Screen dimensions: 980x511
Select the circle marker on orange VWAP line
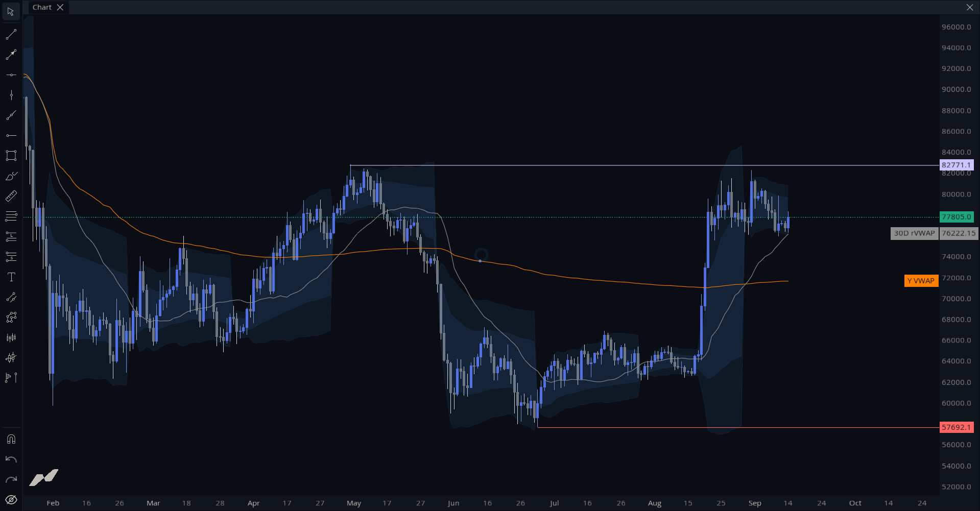click(x=480, y=261)
